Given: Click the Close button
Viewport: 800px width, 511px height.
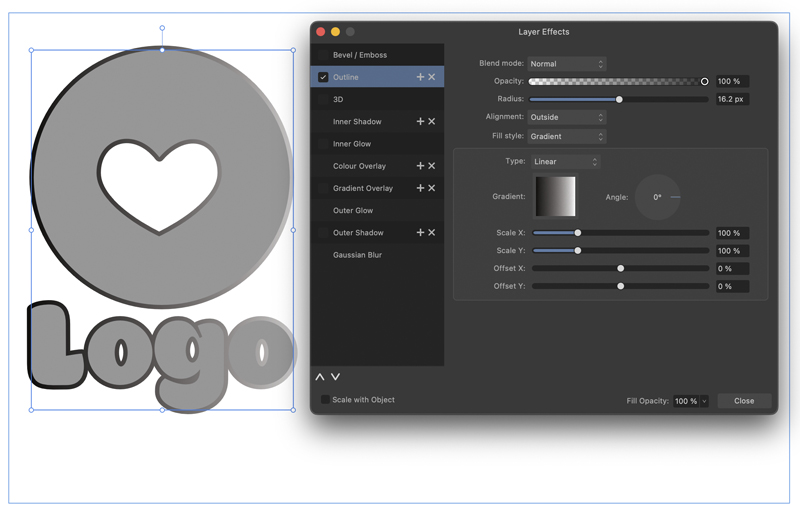Looking at the screenshot, I should pyautogui.click(x=744, y=401).
